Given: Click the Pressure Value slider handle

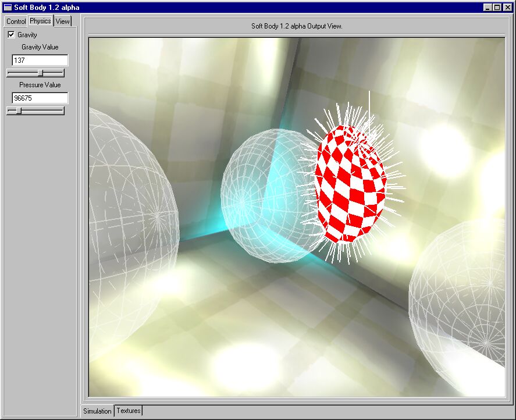Looking at the screenshot, I should click(x=18, y=111).
